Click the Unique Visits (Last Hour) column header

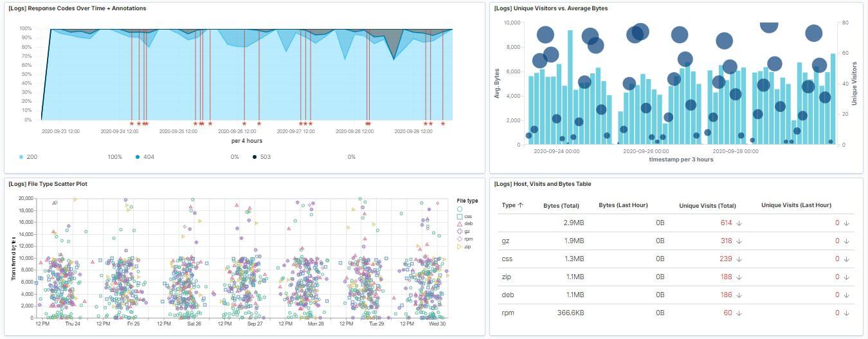pyautogui.click(x=796, y=205)
